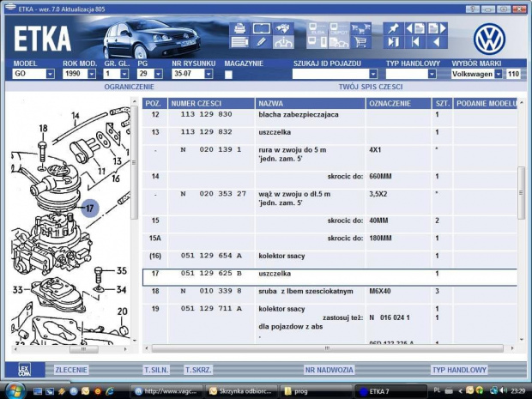Switch to http://www.vagc... taskbar item
Screen dimensions: 532x399
[167, 391]
